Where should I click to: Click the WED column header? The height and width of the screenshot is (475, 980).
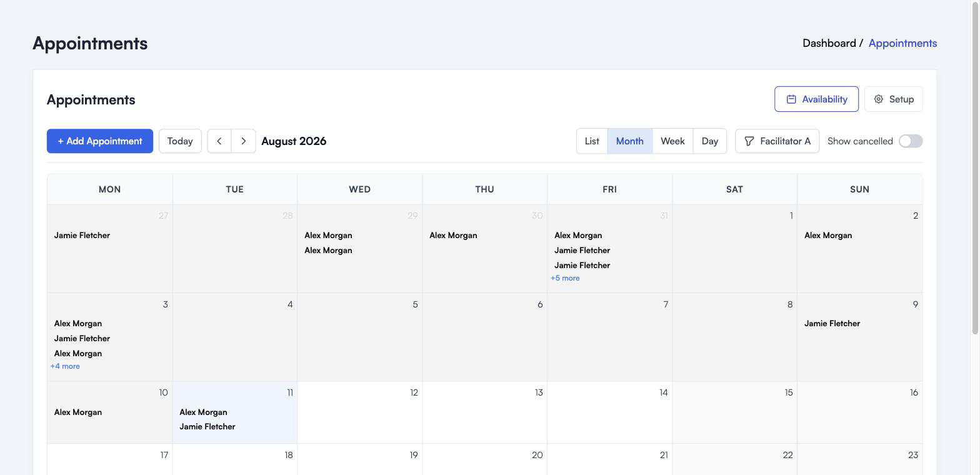coord(359,189)
